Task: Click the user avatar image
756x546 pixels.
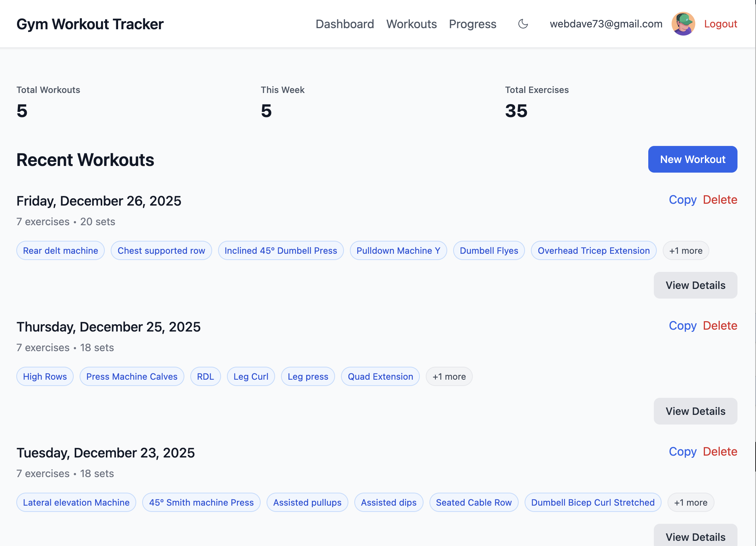Action: pos(683,24)
